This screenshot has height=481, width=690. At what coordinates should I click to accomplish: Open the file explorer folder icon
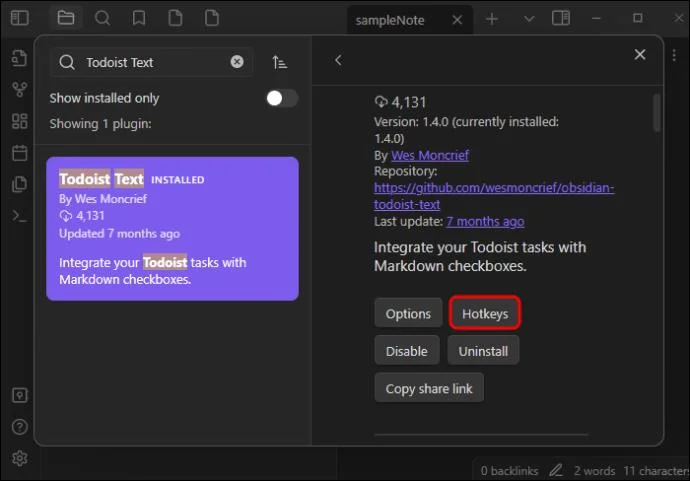[x=66, y=18]
